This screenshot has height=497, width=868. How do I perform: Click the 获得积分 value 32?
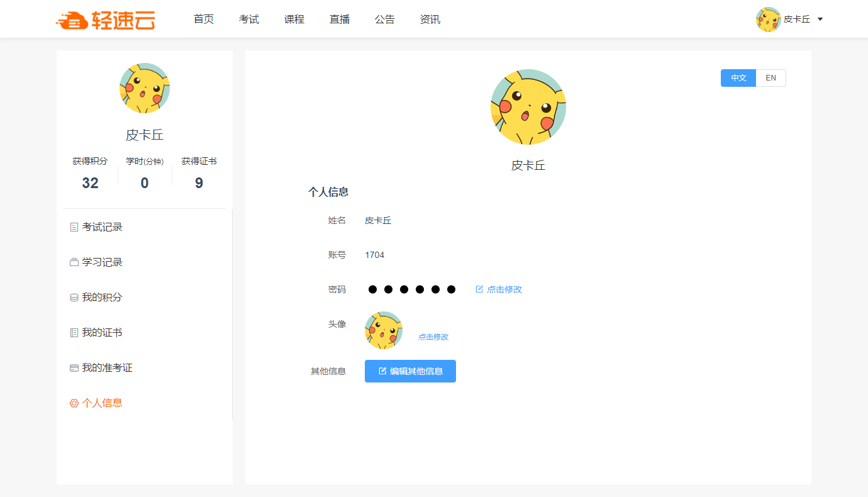click(x=90, y=183)
